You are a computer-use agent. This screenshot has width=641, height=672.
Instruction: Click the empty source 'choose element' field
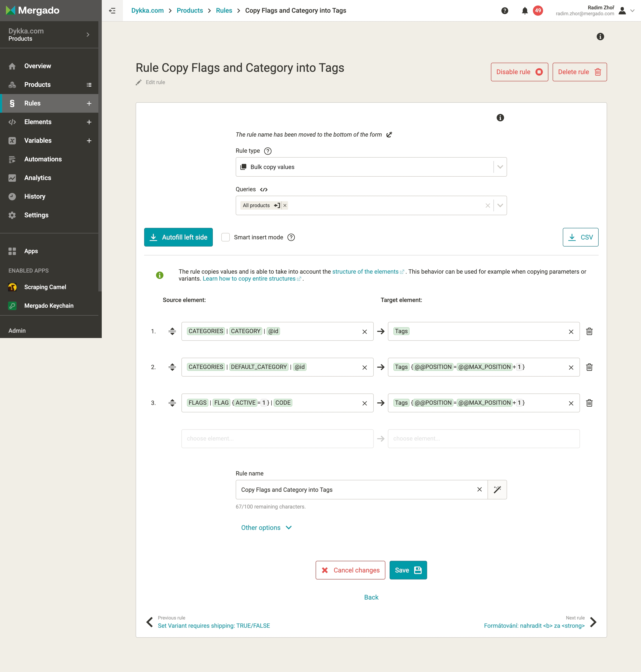click(277, 438)
